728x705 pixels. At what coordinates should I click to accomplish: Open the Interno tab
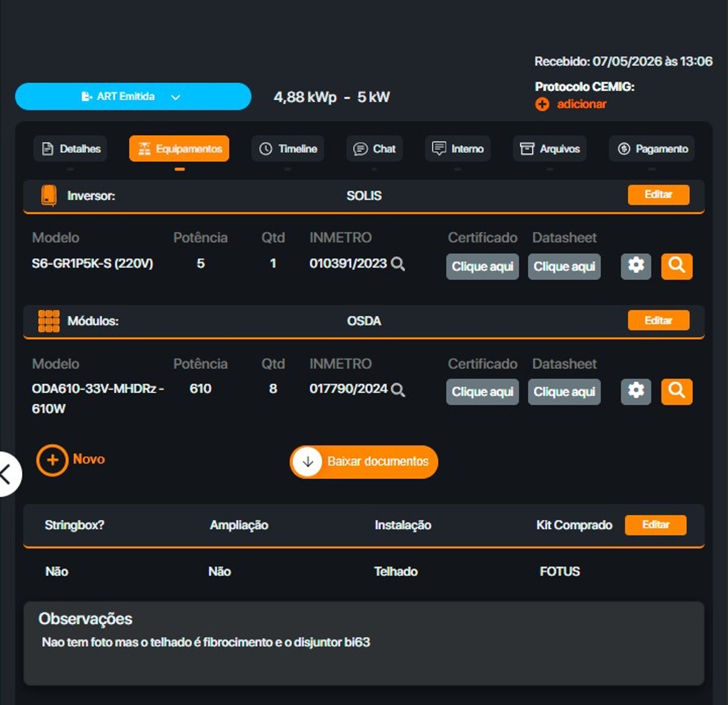(458, 149)
